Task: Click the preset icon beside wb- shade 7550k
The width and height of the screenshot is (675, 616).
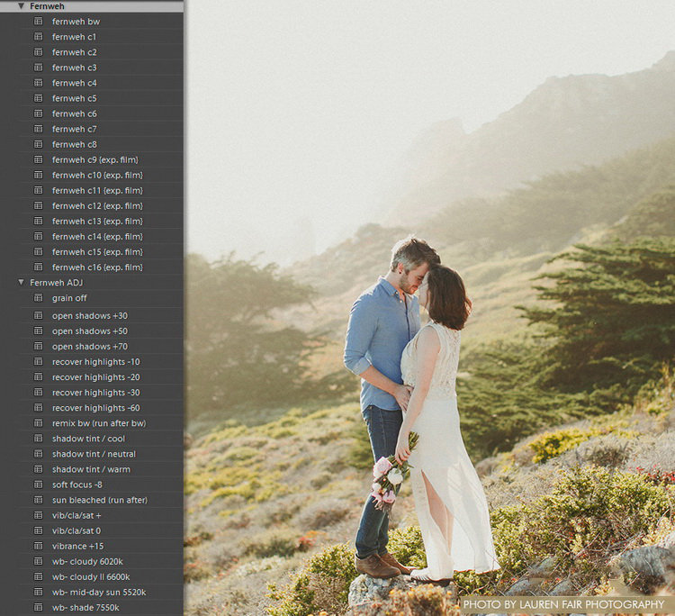Action: point(39,607)
